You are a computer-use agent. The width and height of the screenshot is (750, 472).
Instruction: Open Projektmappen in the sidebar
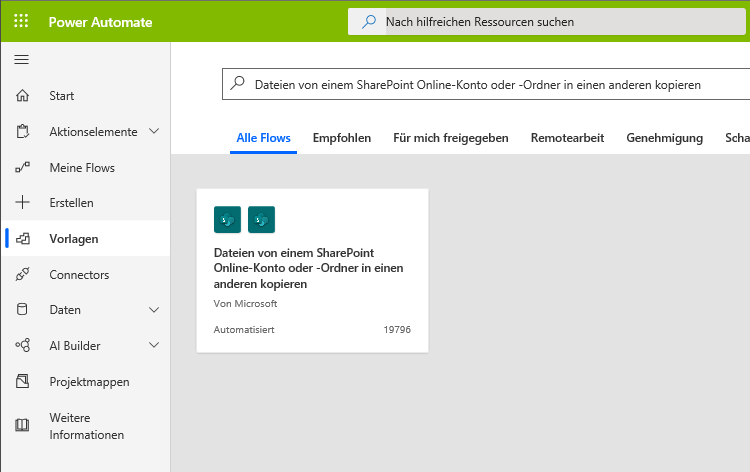pos(89,382)
